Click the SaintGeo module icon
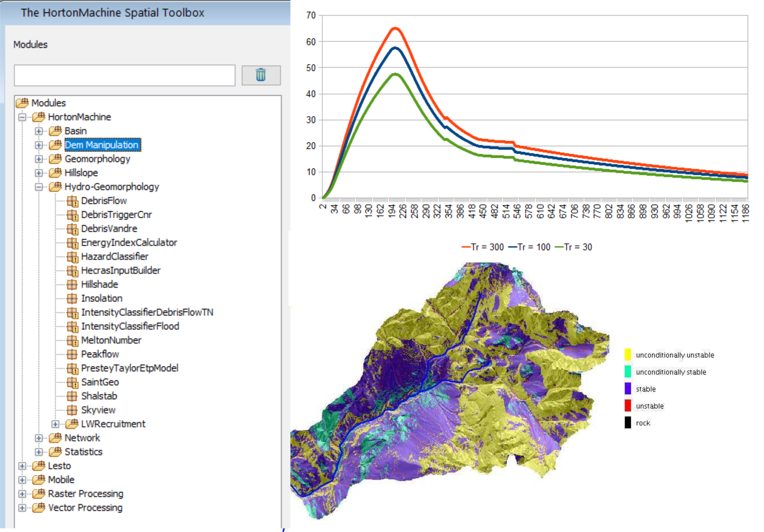This screenshot has width=764, height=532. click(72, 382)
